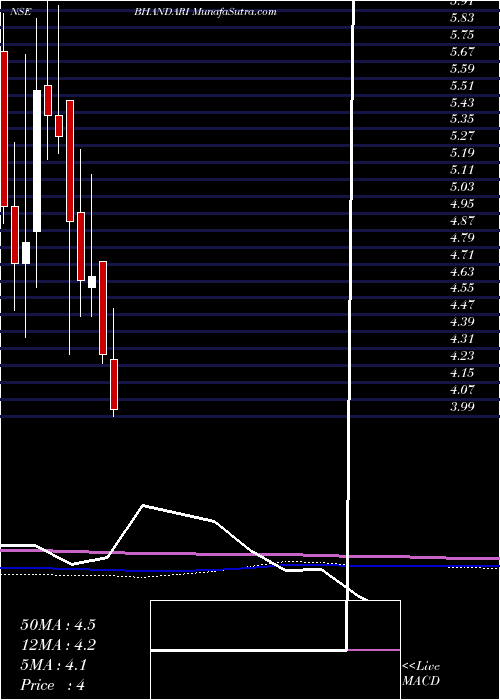Click the 4.95 price axis label

[462, 204]
